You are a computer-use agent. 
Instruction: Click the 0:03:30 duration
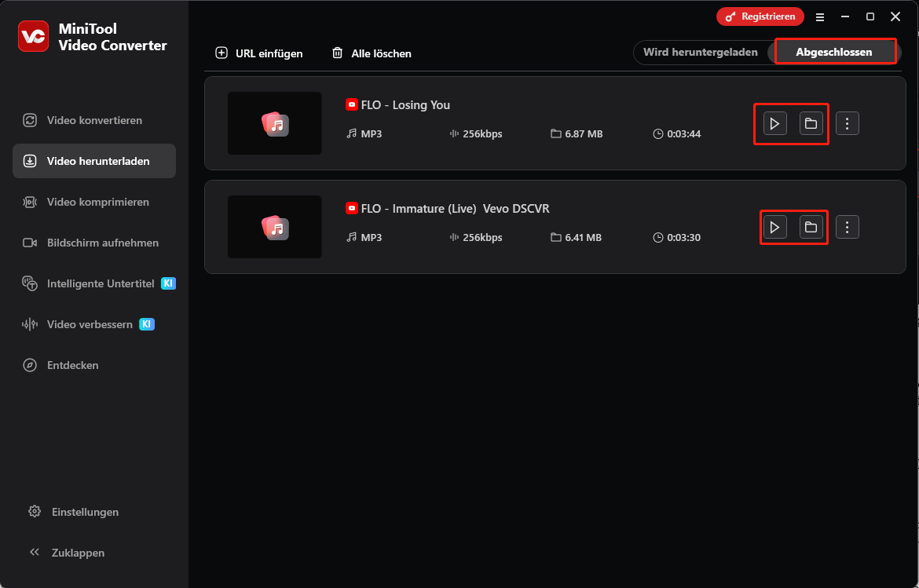point(677,238)
